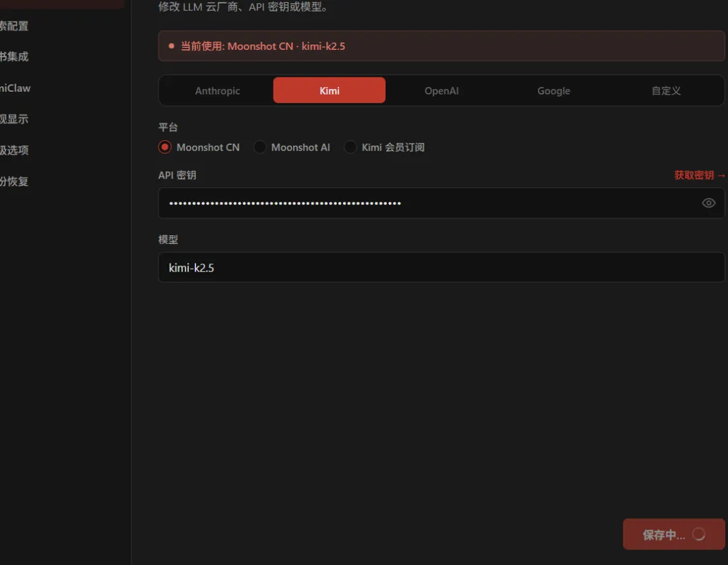Image resolution: width=728 pixels, height=565 pixels.
Task: Switch to the 自定义 provider tab
Action: coord(666,90)
